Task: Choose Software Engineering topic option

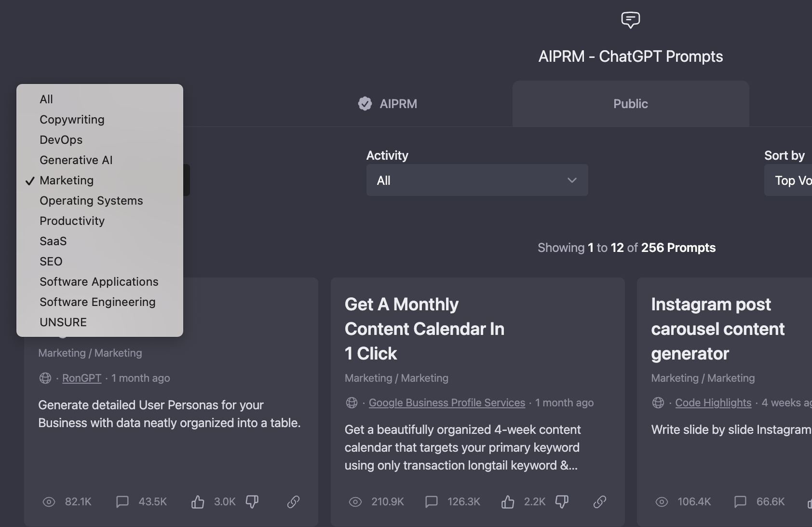Action: click(100, 302)
